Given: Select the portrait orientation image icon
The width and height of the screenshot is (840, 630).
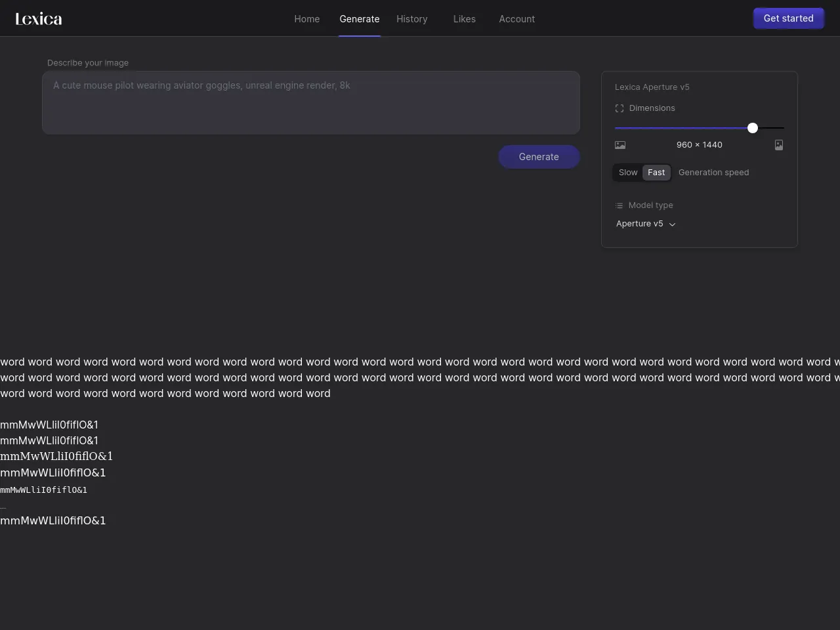Looking at the screenshot, I should coord(779,145).
